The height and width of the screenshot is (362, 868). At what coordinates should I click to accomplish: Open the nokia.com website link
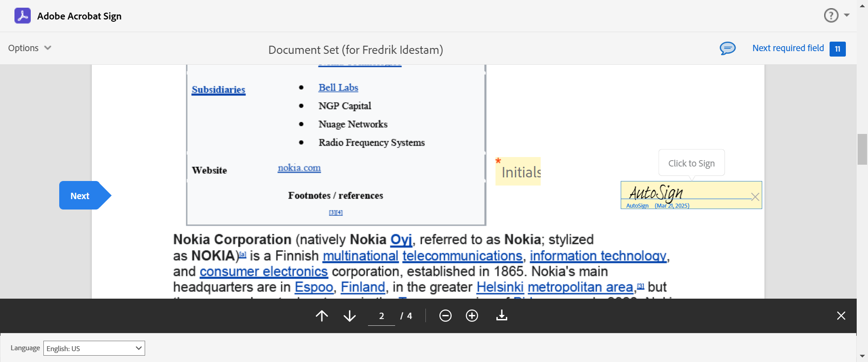pyautogui.click(x=299, y=168)
